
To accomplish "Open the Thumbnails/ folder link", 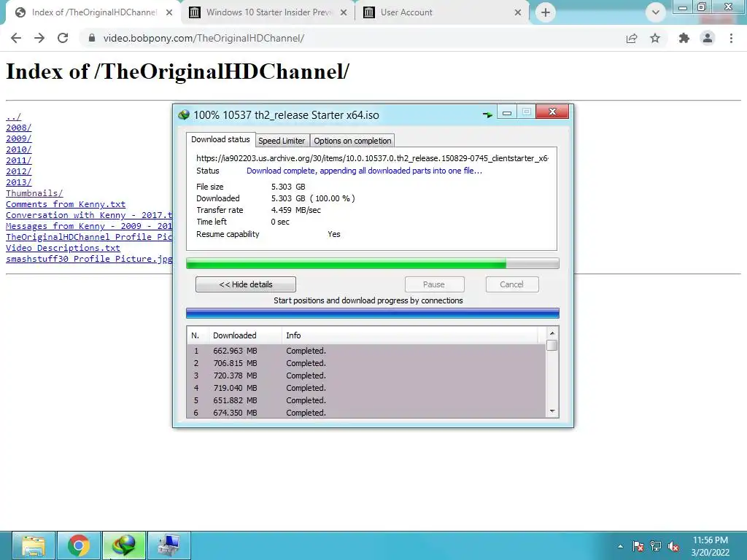I will (x=34, y=193).
